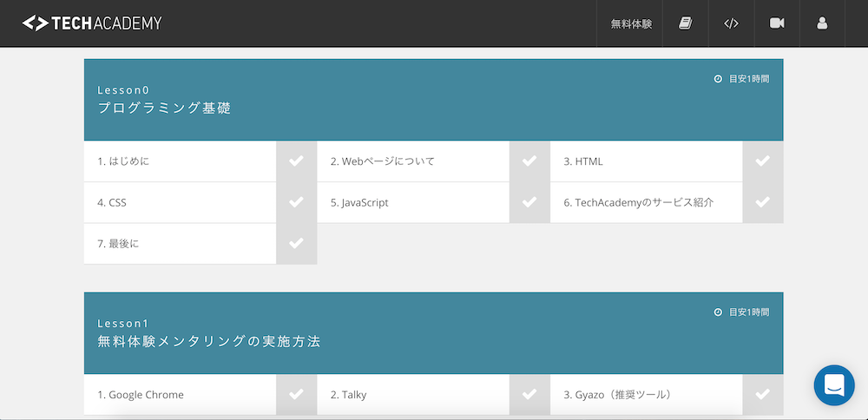Image resolution: width=868 pixels, height=420 pixels.
Task: Toggle the checkmark for Webページについて
Action: click(x=529, y=161)
